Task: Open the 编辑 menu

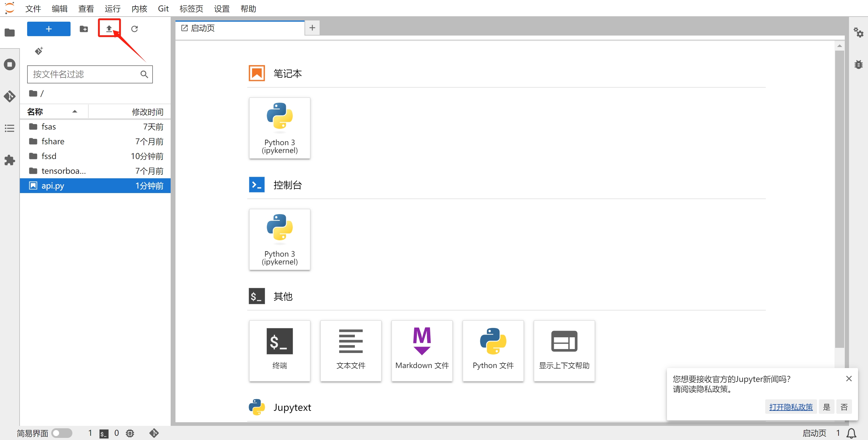Action: click(60, 8)
